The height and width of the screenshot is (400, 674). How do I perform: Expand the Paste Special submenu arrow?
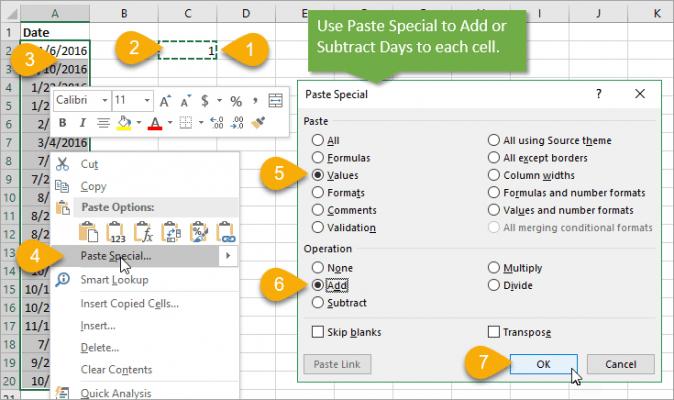pos(230,256)
